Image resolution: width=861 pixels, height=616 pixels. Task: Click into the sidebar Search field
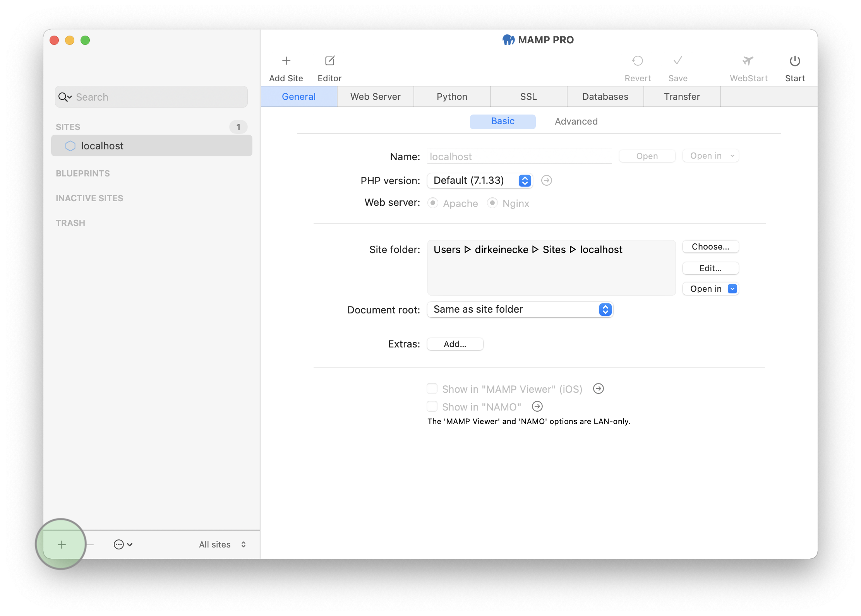pyautogui.click(x=151, y=97)
